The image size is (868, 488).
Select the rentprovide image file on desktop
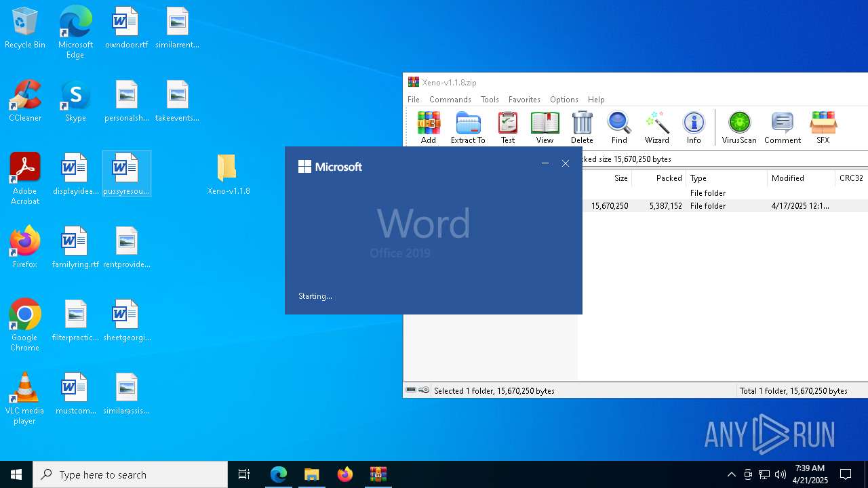pyautogui.click(x=126, y=248)
